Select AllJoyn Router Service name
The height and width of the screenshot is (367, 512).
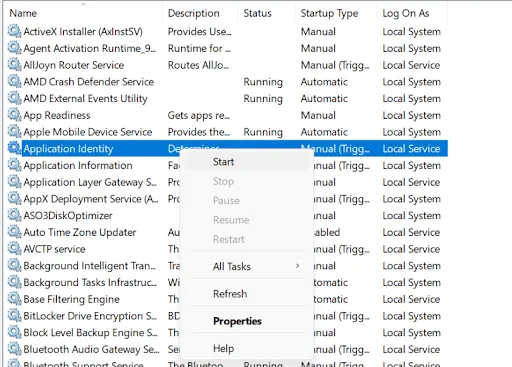click(x=74, y=65)
